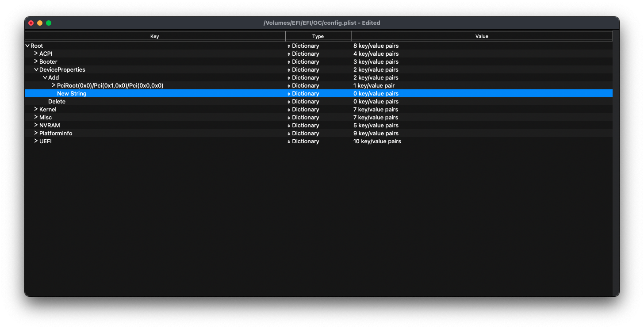The image size is (644, 329).
Task: Expand the Misc entry
Action: pos(36,117)
